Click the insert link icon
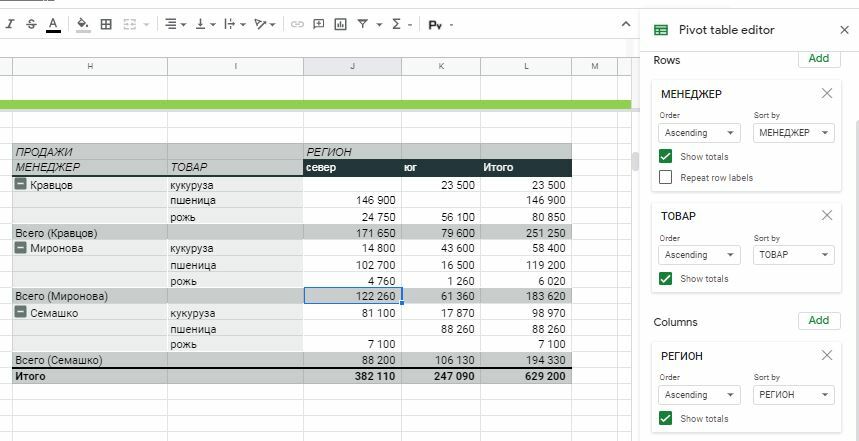Image resolution: width=859 pixels, height=441 pixels. pos(297,24)
